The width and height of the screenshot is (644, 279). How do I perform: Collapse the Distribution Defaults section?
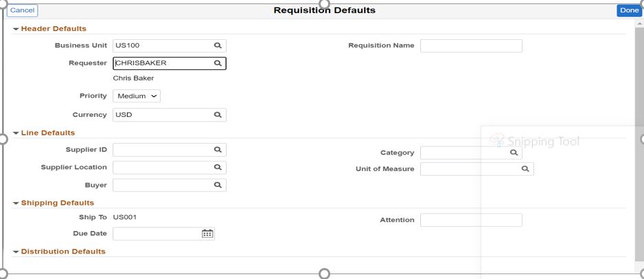16,252
